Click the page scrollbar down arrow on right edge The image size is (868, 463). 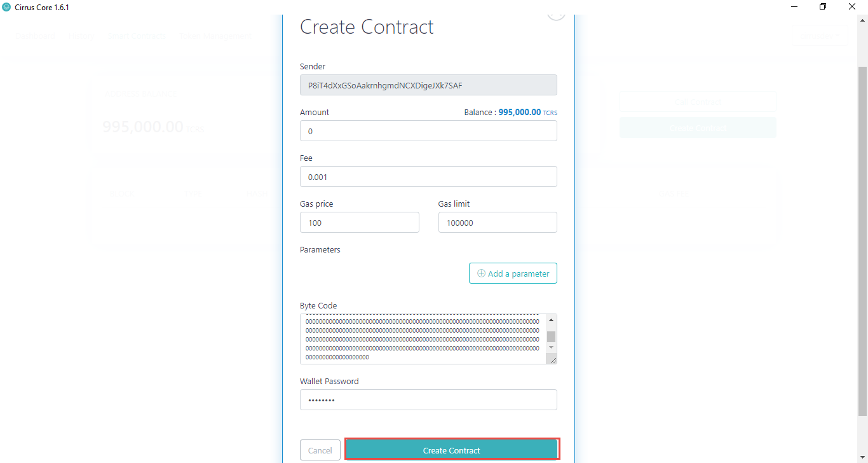[864, 458]
